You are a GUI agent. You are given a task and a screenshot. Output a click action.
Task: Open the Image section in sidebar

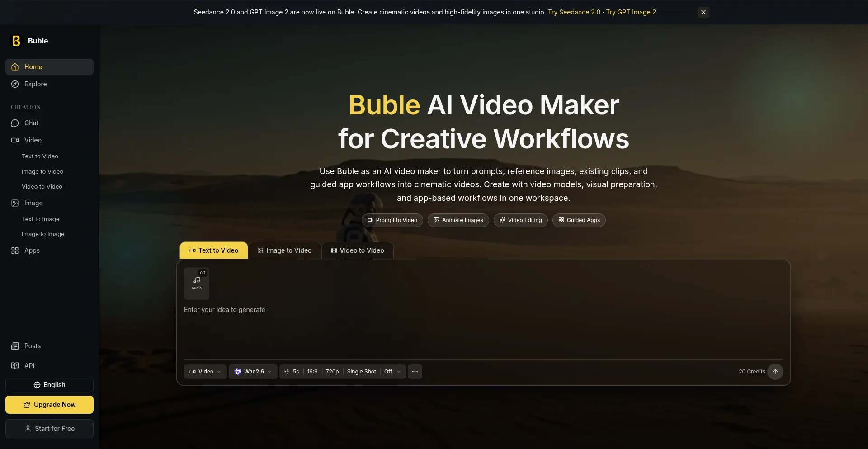(x=49, y=203)
